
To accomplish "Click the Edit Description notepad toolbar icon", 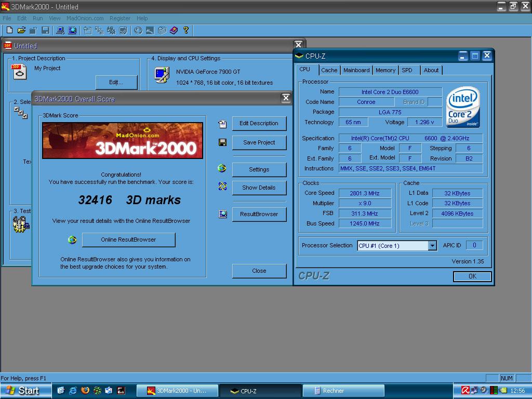I will [87, 30].
